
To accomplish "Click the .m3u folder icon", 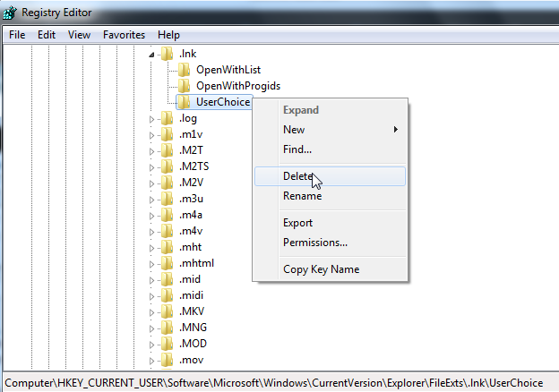I will click(167, 199).
